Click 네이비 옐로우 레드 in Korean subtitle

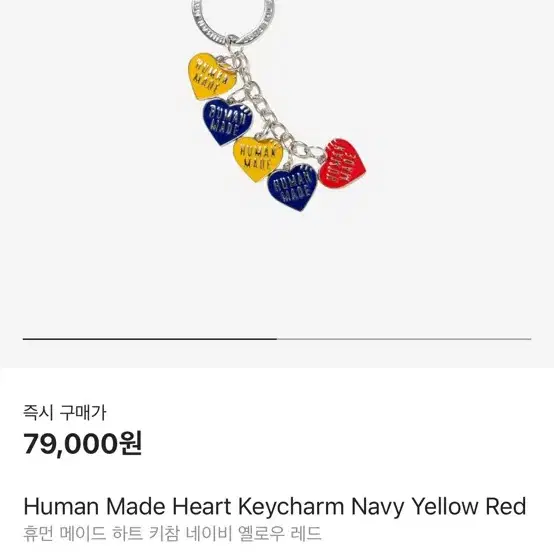point(253,534)
